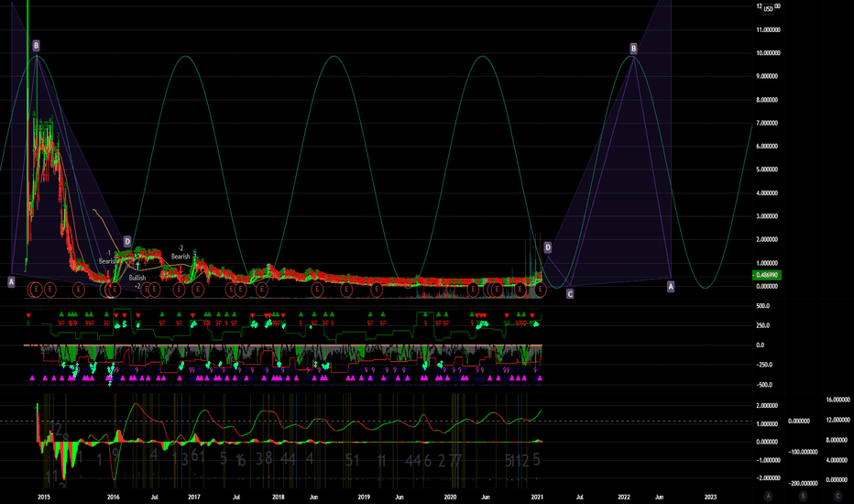Open the earnings marker at 2021
854x504 pixels.
[540, 290]
